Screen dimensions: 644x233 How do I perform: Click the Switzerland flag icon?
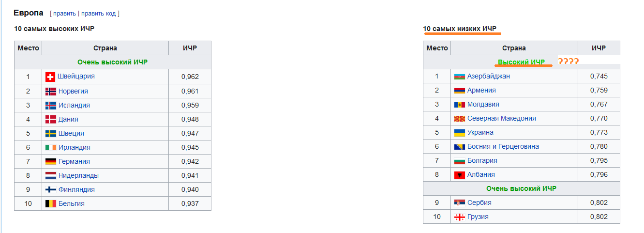[x=50, y=77]
